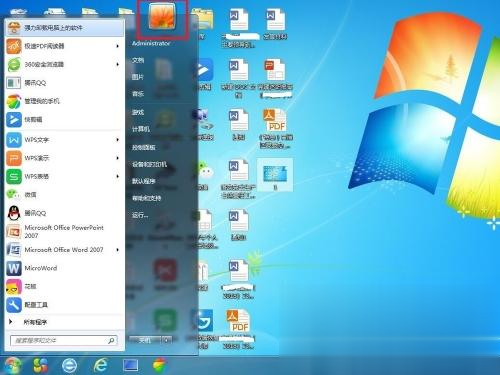Open Microsoft Office PowerPoint 2007 from Start menu
The width and height of the screenshot is (500, 375).
point(63,231)
